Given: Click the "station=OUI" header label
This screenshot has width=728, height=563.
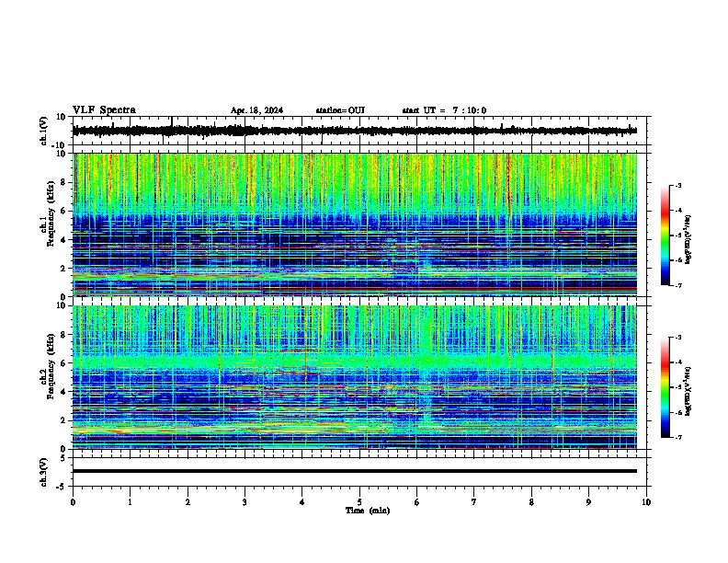Looking at the screenshot, I should coord(340,110).
